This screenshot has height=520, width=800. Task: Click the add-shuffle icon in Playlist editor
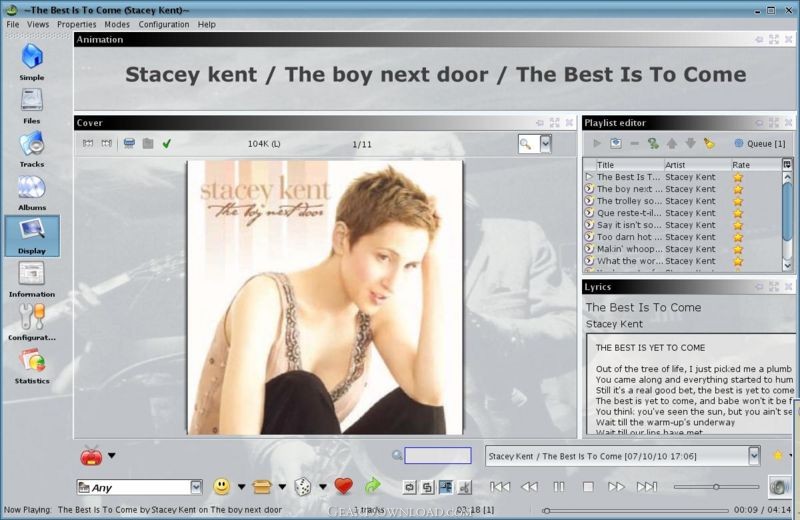click(653, 144)
